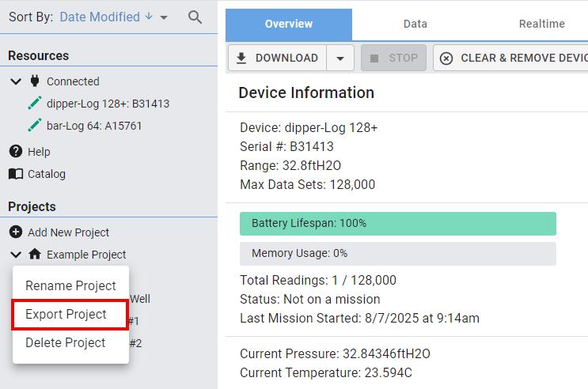Click pencil icon next to dipper-Log 128+
This screenshot has width=588, height=389.
[34, 103]
